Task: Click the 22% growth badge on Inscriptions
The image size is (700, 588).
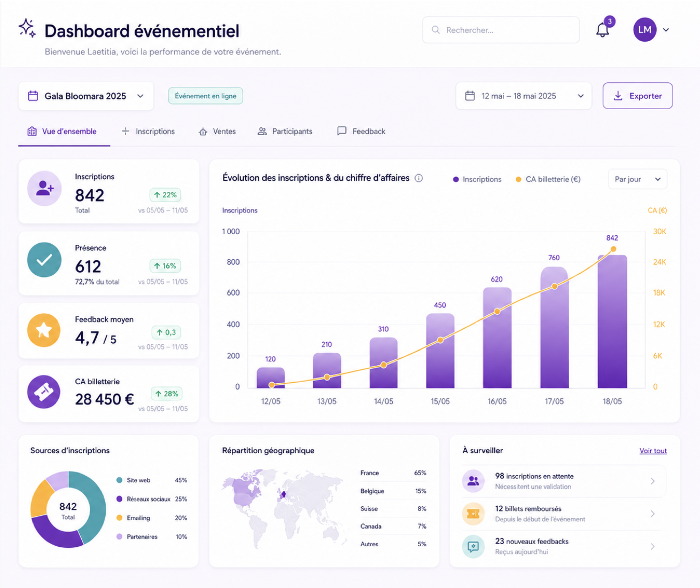Action: coord(165,195)
